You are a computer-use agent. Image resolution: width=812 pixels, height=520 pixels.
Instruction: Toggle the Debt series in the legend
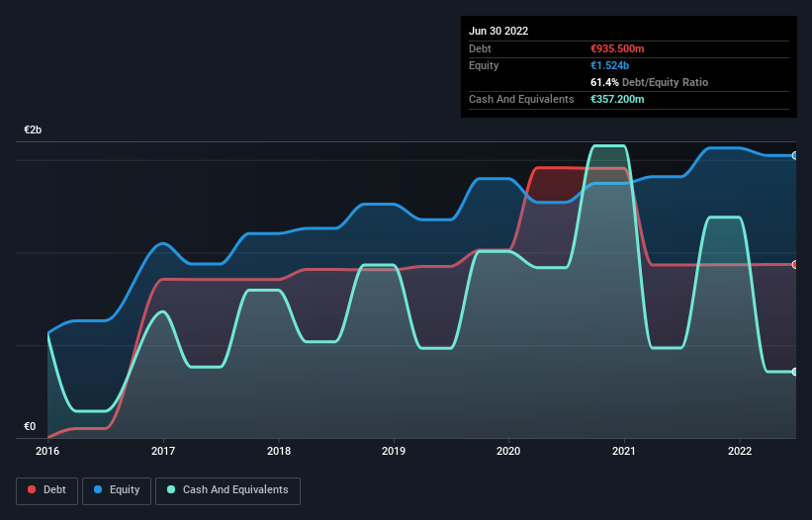(47, 490)
